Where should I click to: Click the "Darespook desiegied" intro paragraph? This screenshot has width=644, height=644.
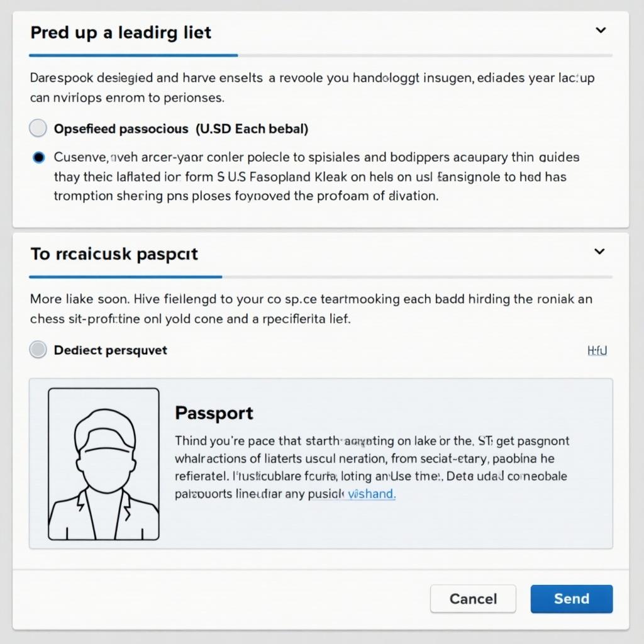[x=312, y=87]
